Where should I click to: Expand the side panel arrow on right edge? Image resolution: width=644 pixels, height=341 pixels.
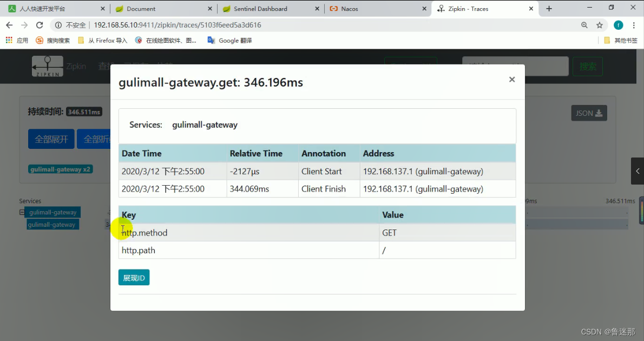[x=638, y=171]
